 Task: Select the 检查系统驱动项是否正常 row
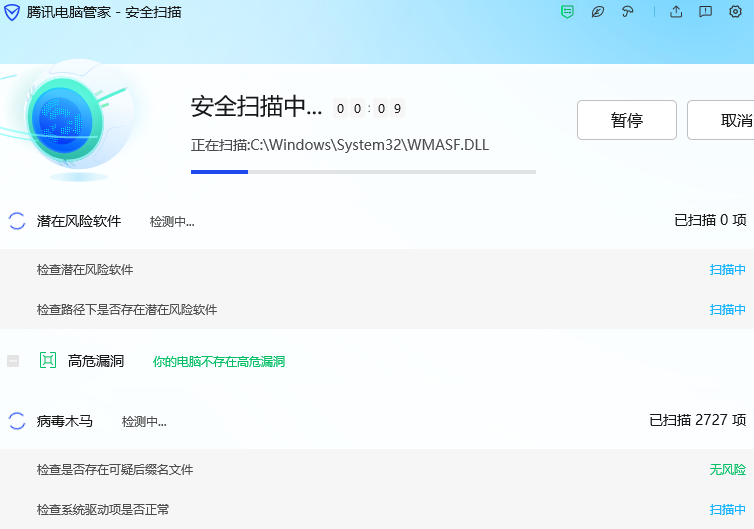click(103, 510)
